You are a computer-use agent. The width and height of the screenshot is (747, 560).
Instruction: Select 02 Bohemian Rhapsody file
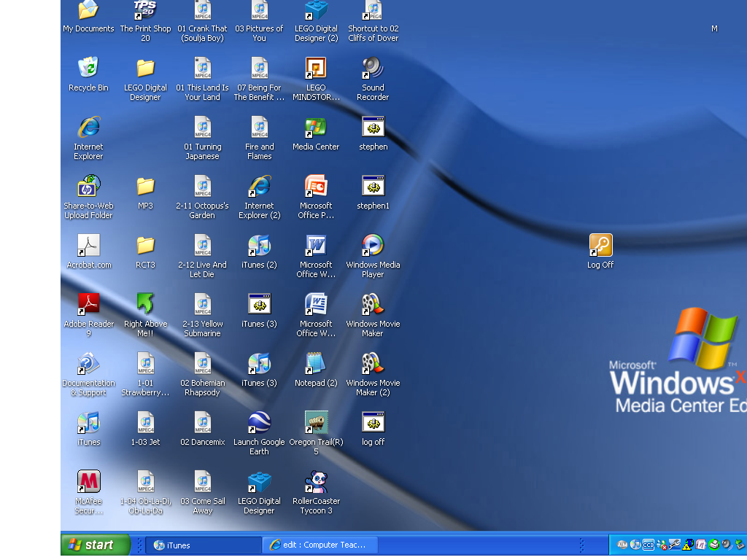coord(203,374)
